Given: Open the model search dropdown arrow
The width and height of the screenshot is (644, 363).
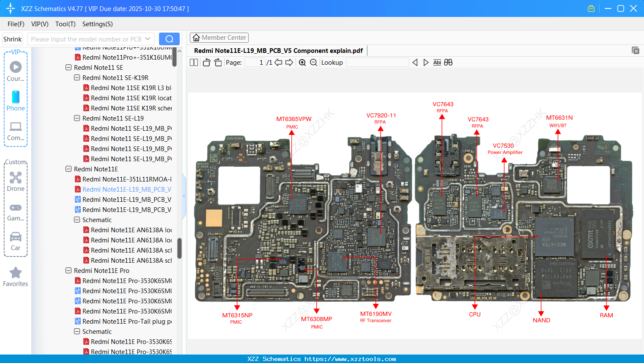Looking at the screenshot, I should [148, 38].
